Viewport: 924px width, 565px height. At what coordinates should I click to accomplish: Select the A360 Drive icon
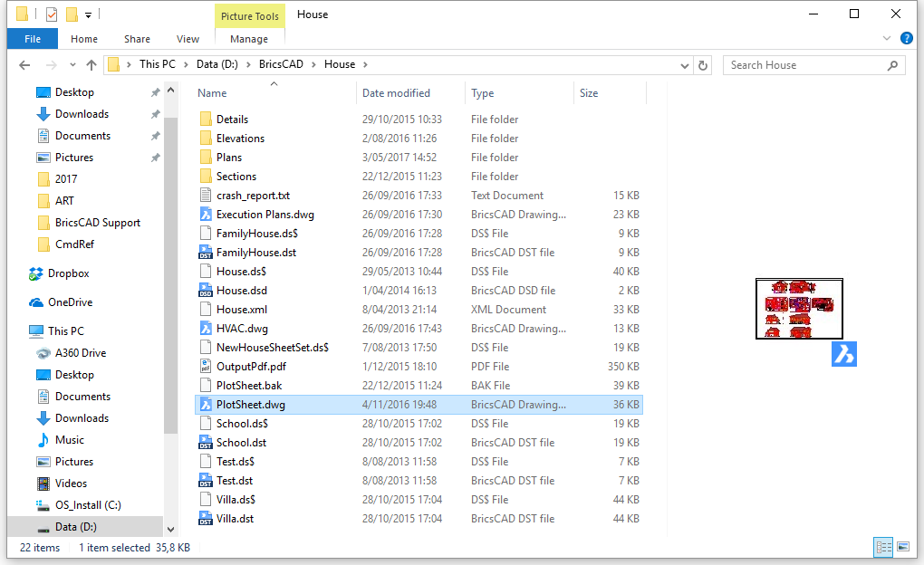43,353
